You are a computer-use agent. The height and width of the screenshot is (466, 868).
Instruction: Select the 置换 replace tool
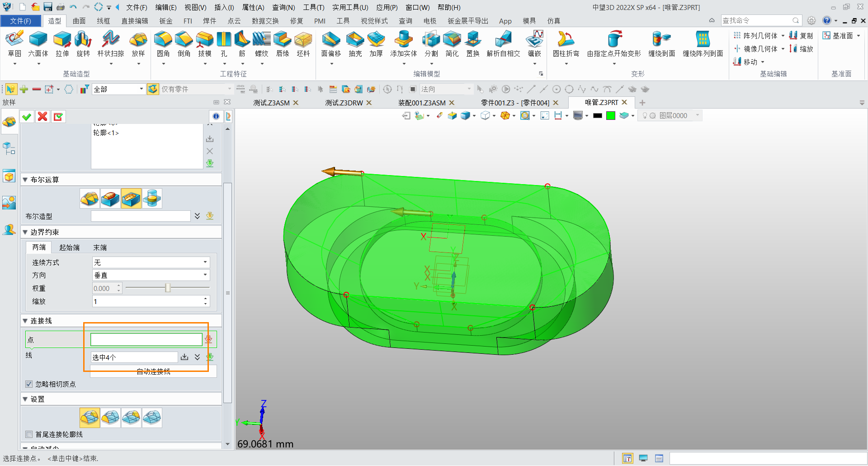point(473,44)
